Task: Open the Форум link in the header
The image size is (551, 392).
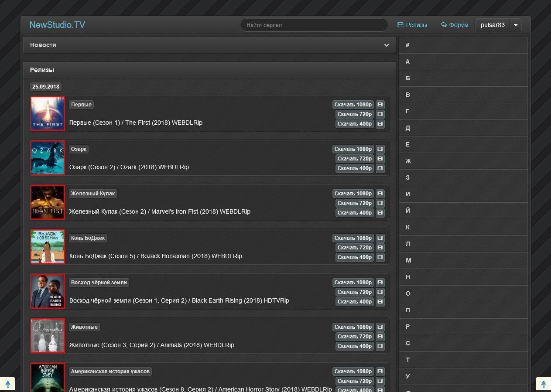Action: pyautogui.click(x=455, y=25)
